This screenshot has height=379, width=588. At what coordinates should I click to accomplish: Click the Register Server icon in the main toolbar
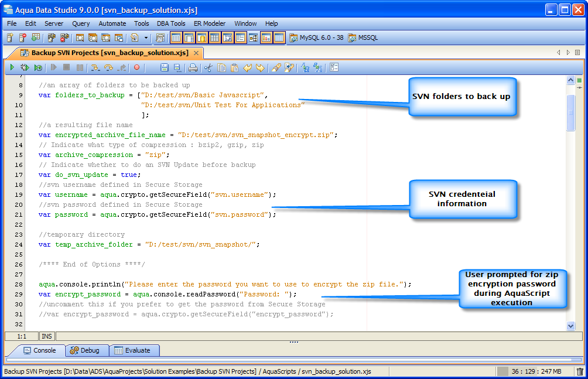click(10, 37)
